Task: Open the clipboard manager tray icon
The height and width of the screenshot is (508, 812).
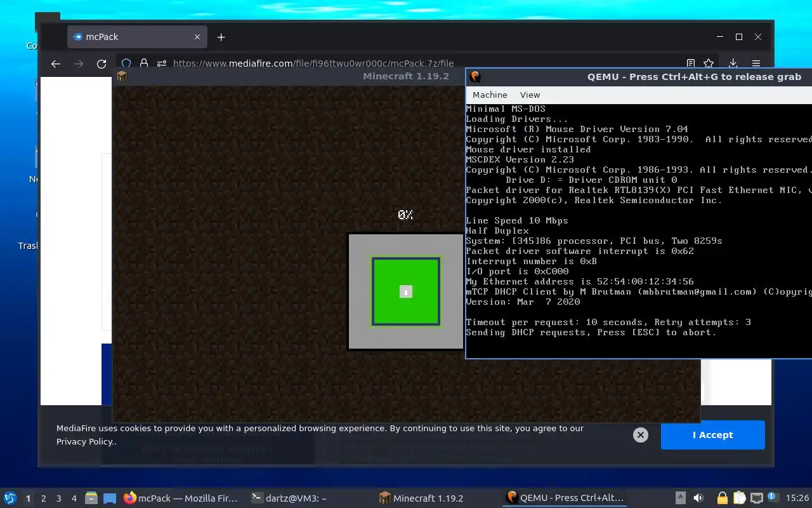Action: pyautogui.click(x=739, y=498)
